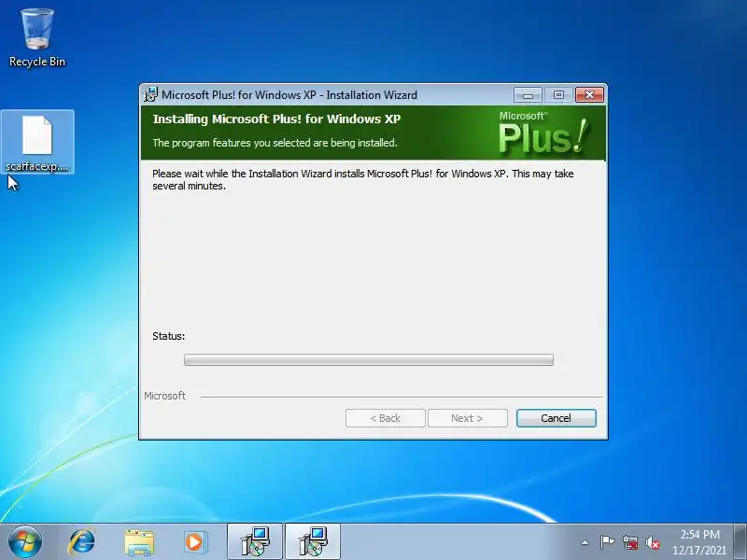Viewport: 747px width, 560px height.
Task: Switch to second installer taskbar button
Action: (x=313, y=541)
